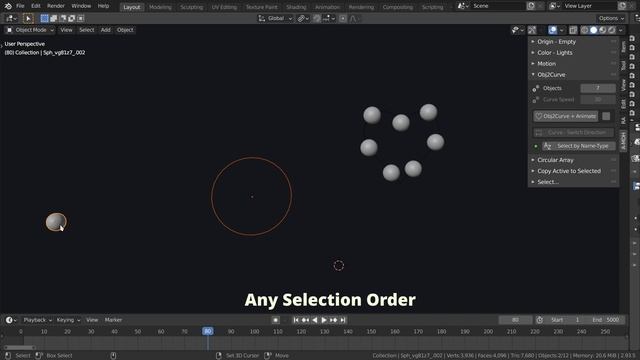Switch to Animation workspace tab
The width and height of the screenshot is (640, 360).
[x=327, y=7]
